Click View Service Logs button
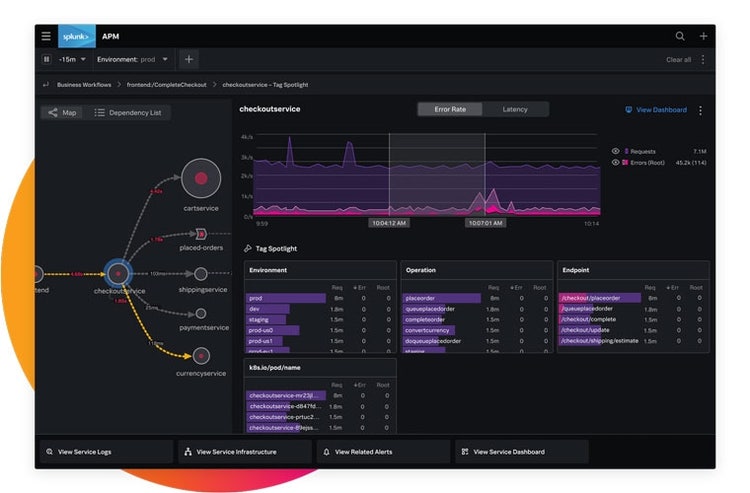Screen dimensions: 750x493 (x=105, y=452)
